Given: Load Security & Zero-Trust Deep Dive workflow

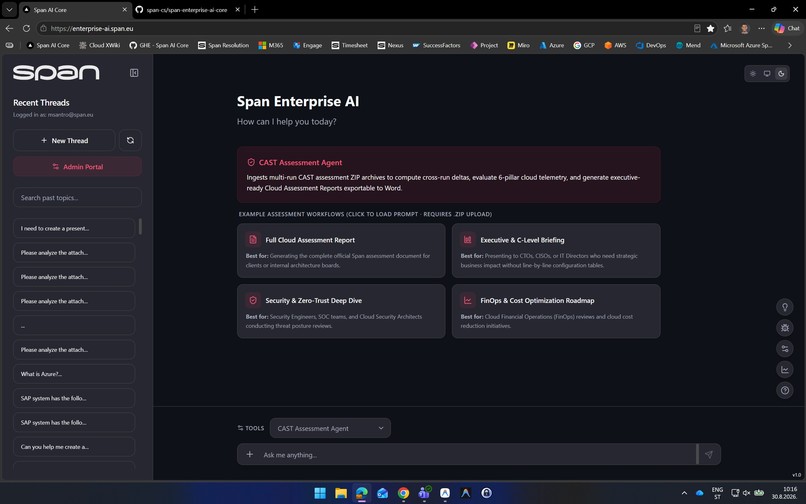Looking at the screenshot, I should tap(341, 311).
